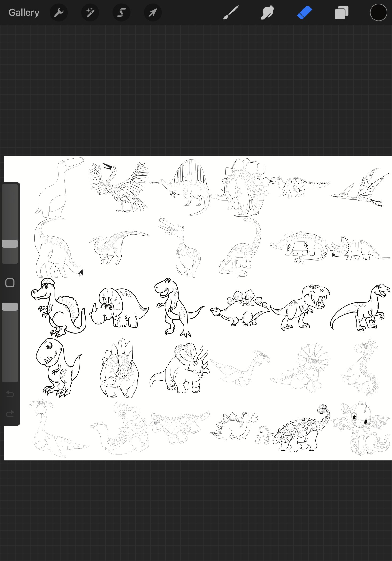The height and width of the screenshot is (561, 392).
Task: Select the Eraser tool
Action: point(305,12)
